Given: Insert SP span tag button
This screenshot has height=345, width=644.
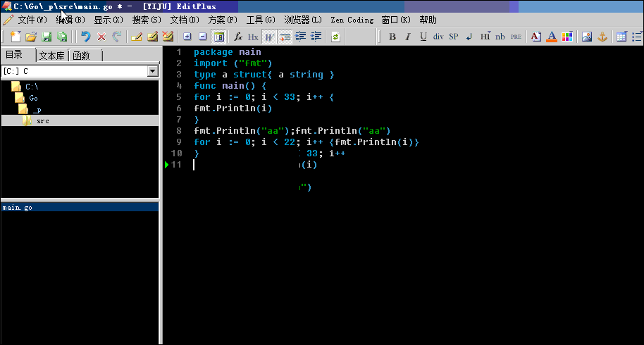Looking at the screenshot, I should click(454, 37).
